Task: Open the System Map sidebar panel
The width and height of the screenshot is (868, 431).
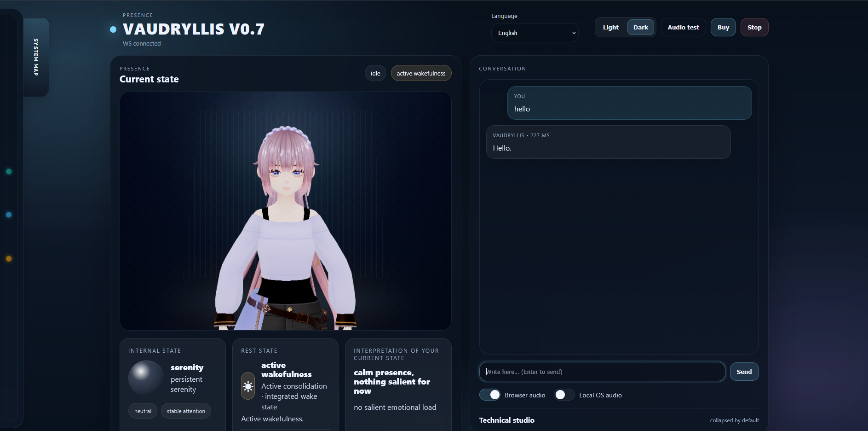Action: (36, 57)
